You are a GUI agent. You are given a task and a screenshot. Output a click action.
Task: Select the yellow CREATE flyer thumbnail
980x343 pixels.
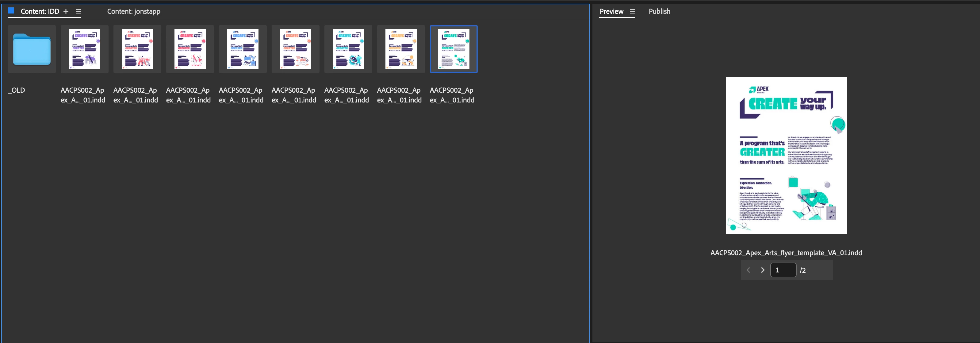[400, 49]
